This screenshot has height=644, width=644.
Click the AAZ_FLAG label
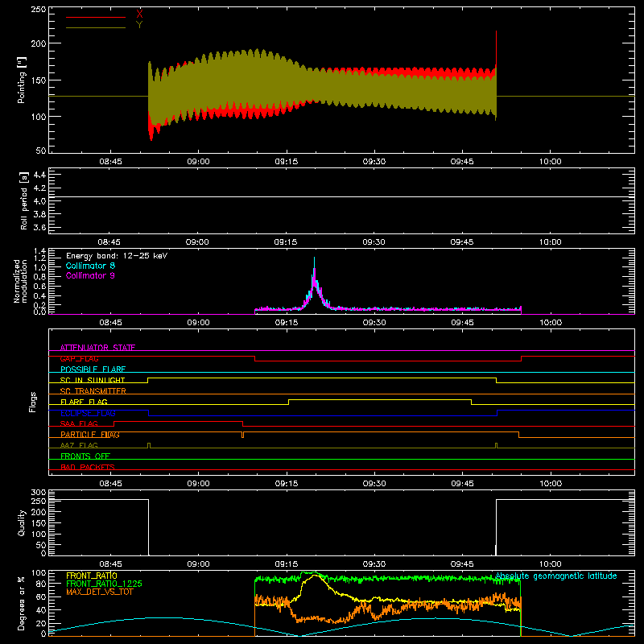pos(79,446)
